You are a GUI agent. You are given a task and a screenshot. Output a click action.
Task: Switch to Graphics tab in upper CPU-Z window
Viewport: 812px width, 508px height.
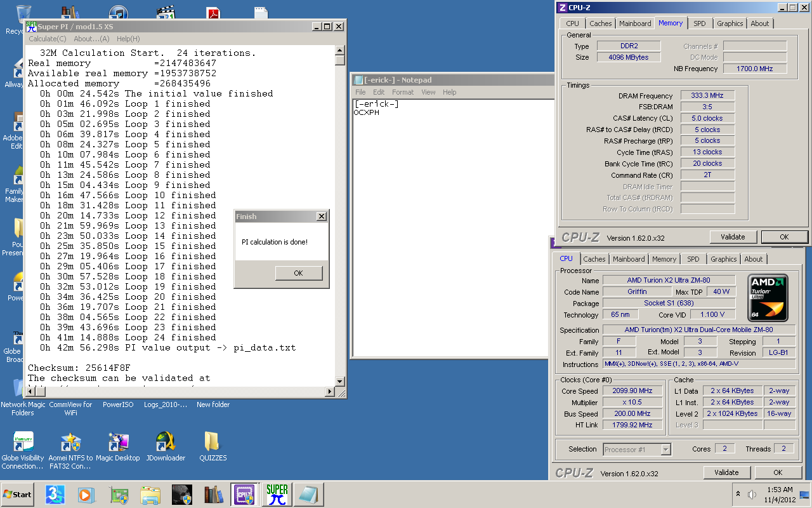point(730,23)
